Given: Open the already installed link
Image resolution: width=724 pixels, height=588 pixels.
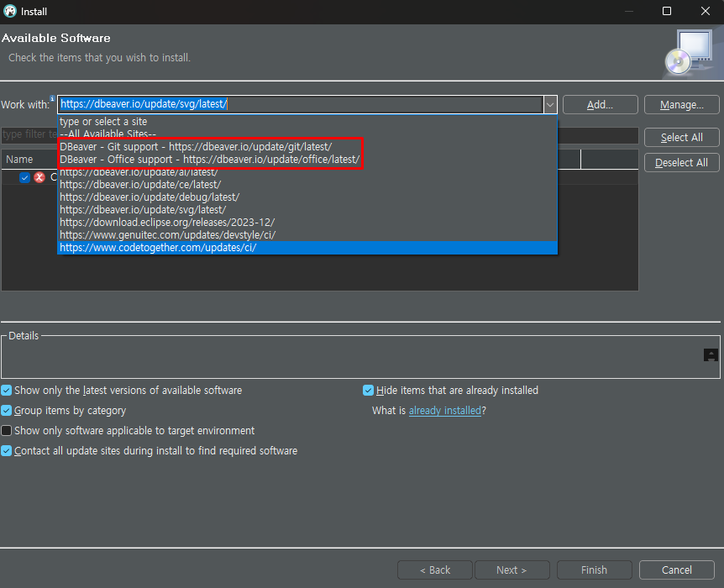Looking at the screenshot, I should 445,411.
